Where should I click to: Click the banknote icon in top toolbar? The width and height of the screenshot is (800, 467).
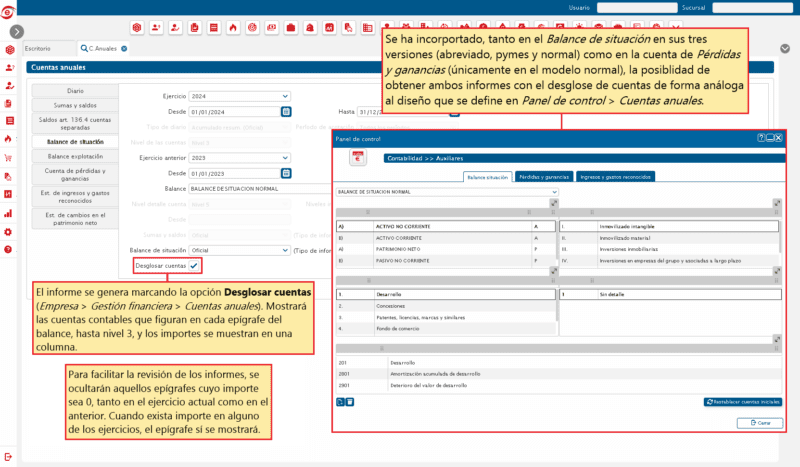tap(271, 28)
